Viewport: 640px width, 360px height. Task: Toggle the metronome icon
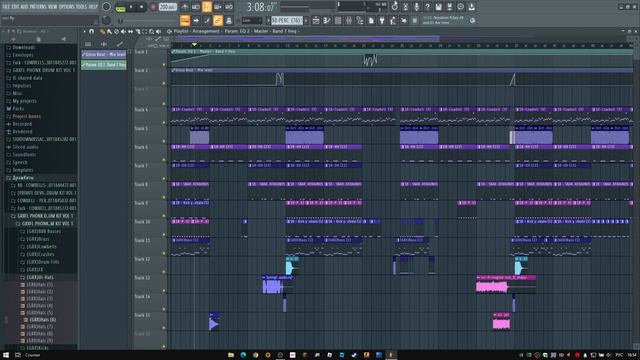pos(185,7)
